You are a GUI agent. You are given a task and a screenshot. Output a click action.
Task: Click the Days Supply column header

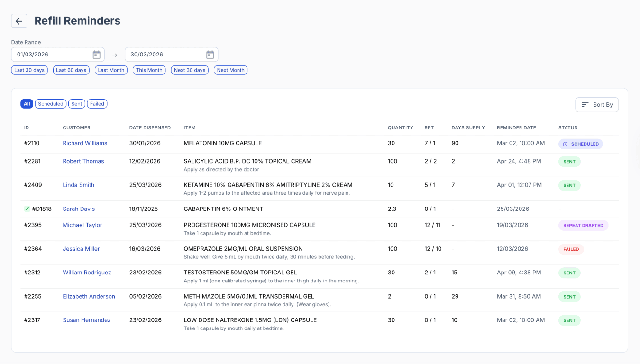[x=468, y=128]
